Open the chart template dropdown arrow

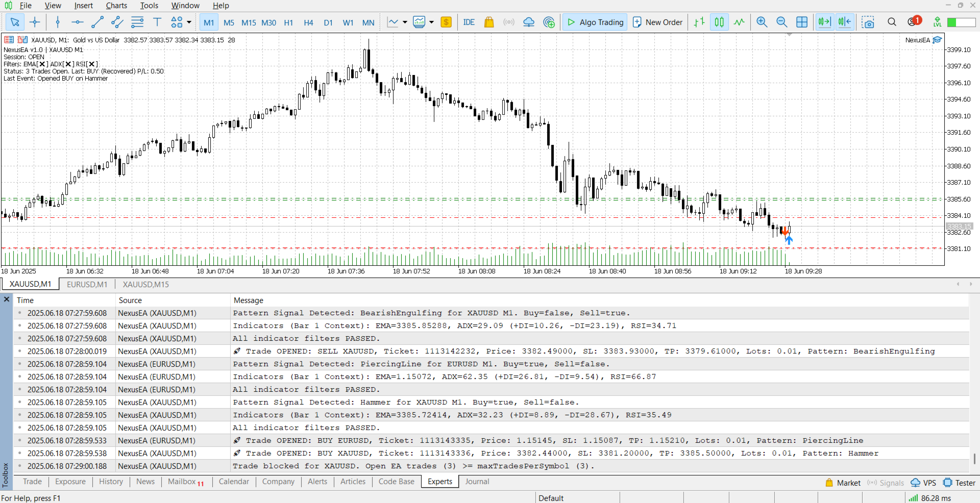[x=431, y=22]
